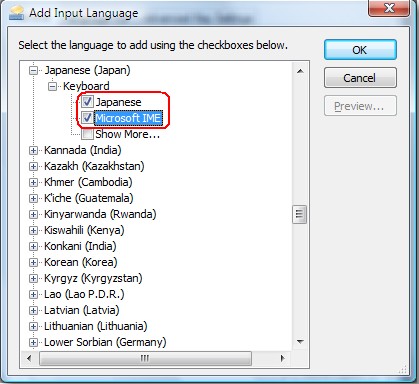
Task: Select the Japanese (Japan) label
Action: click(88, 70)
